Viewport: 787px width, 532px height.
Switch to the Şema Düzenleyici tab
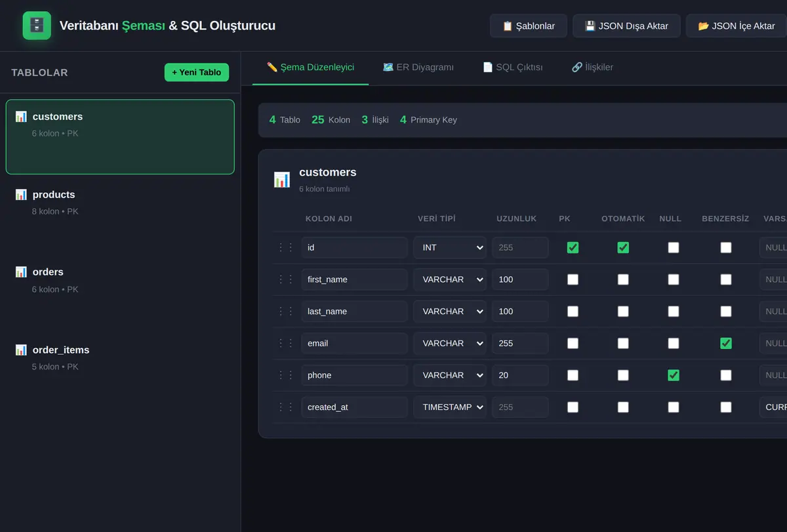coord(310,68)
